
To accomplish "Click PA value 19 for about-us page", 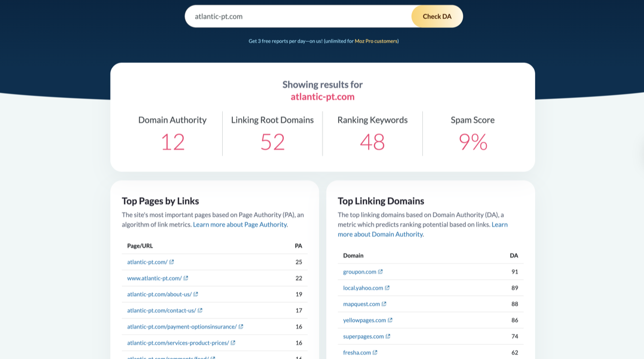I will tap(299, 294).
